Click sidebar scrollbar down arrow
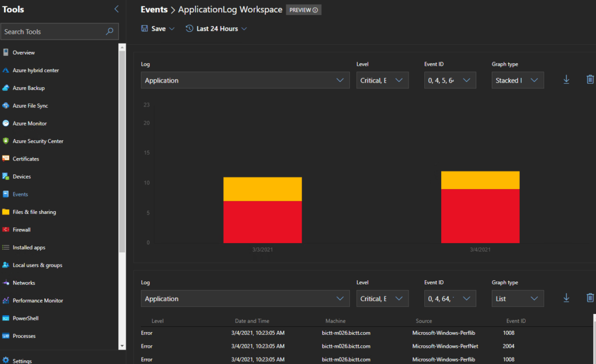596x364 pixels. (x=122, y=346)
